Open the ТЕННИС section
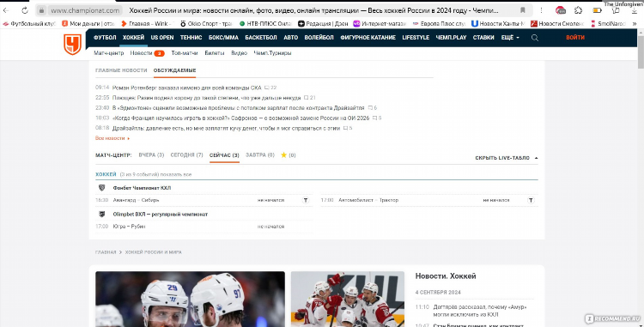Image resolution: width=644 pixels, height=327 pixels. (x=191, y=38)
